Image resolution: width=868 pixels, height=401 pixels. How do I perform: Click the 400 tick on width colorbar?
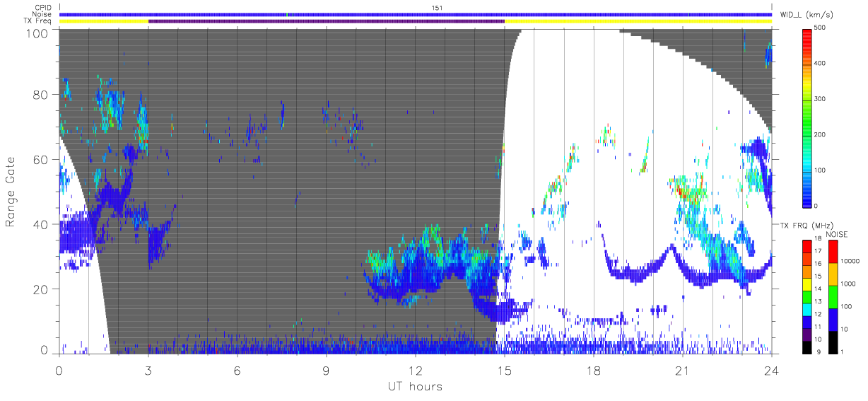821,63
